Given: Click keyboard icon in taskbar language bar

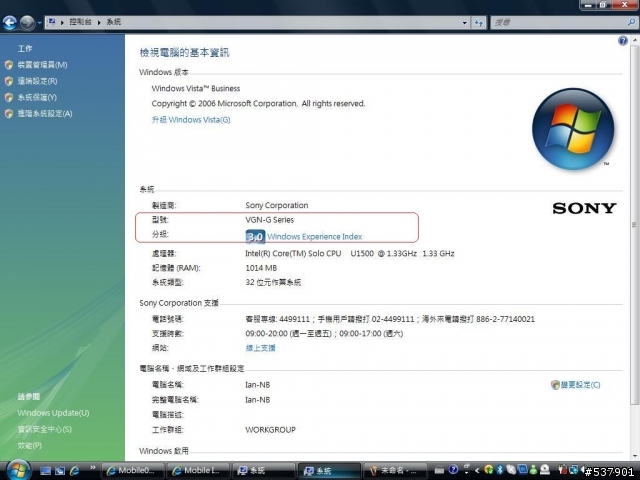Looking at the screenshot, I should tap(439, 471).
